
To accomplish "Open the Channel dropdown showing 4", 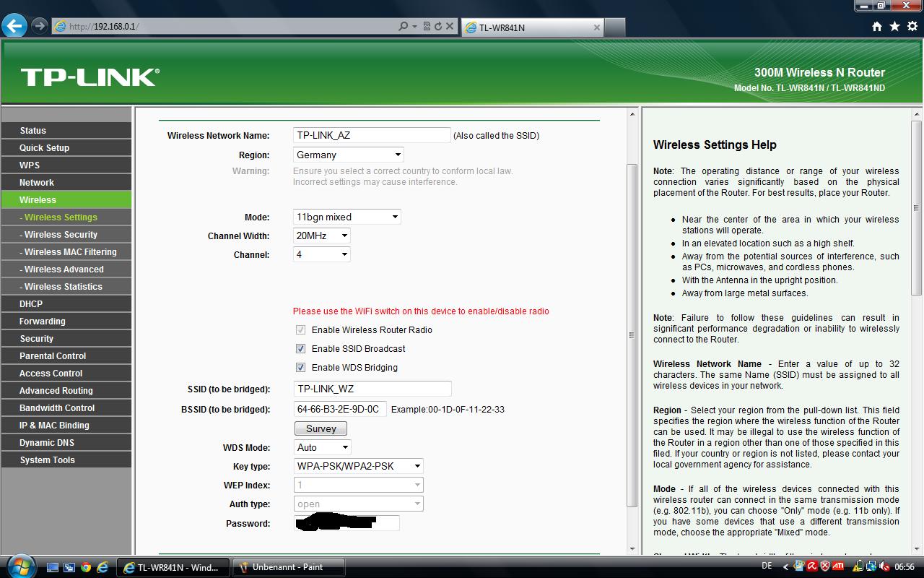I will tap(321, 254).
